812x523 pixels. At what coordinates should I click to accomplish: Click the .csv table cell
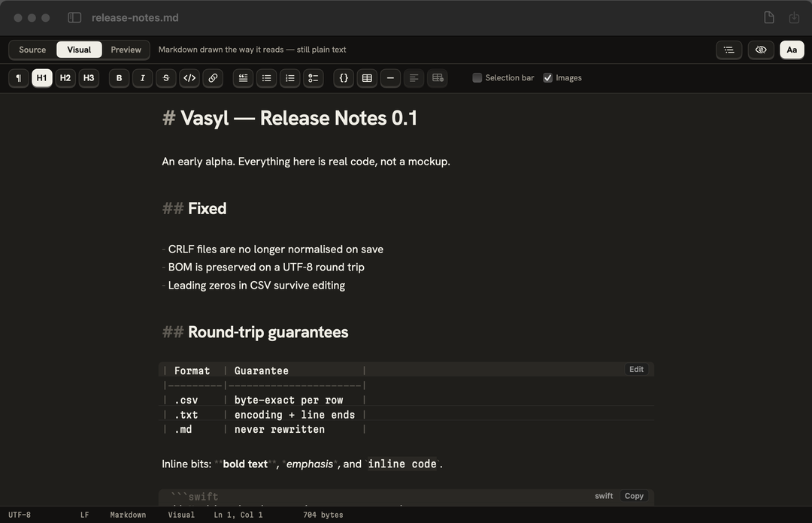click(x=186, y=401)
